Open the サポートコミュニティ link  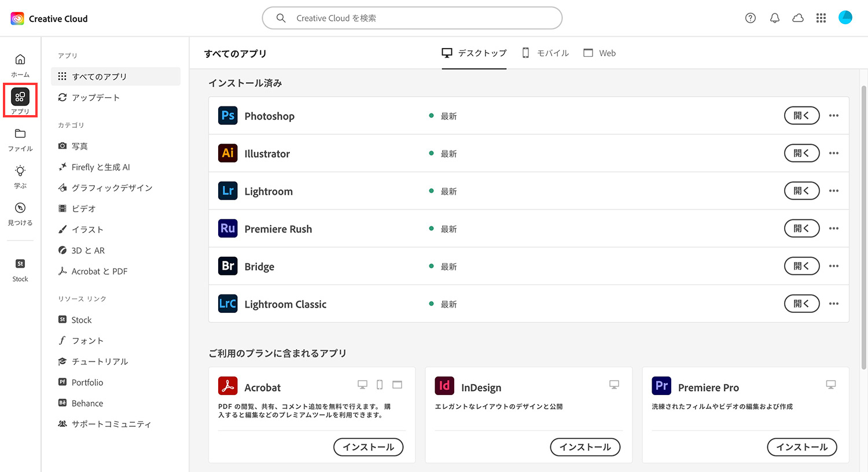(105, 424)
